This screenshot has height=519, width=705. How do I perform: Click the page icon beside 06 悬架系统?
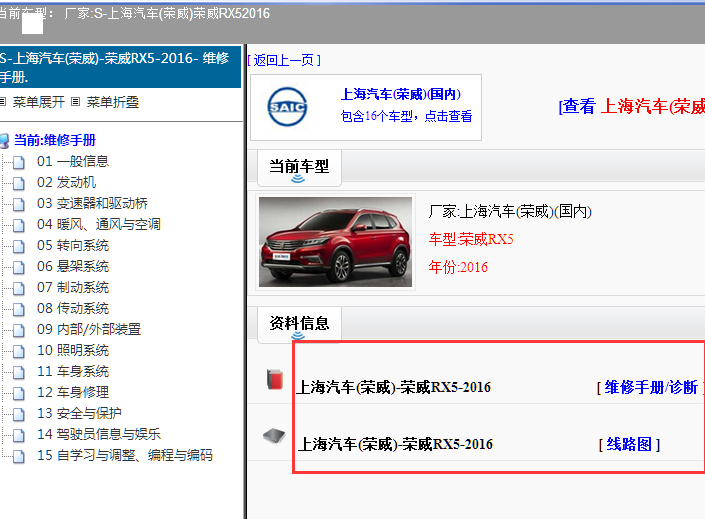pyautogui.click(x=19, y=267)
